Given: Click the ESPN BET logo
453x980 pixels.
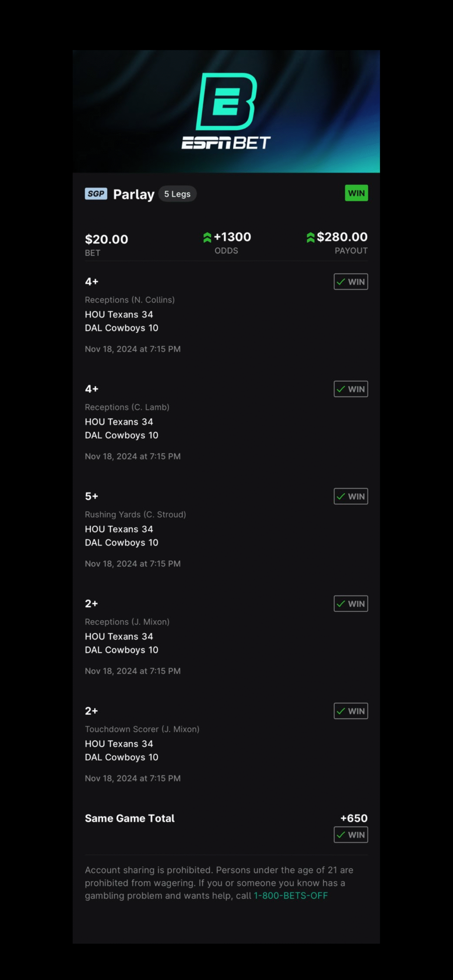Looking at the screenshot, I should click(x=226, y=111).
